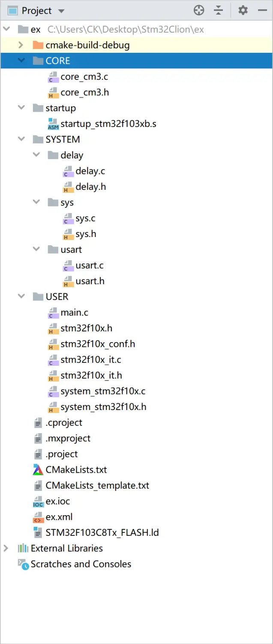
Task: Select main.c in the USER folder
Action: click(74, 313)
